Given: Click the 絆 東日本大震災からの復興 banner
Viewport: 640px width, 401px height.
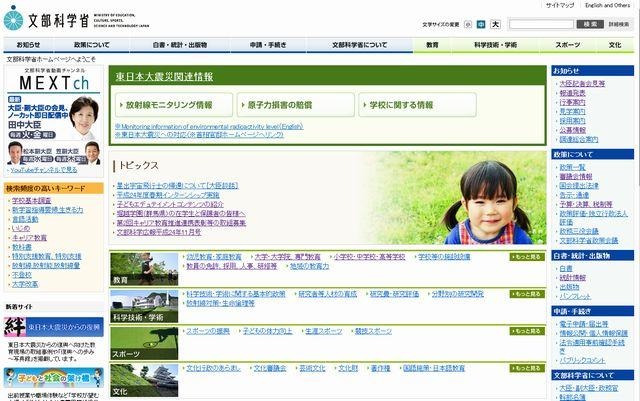Looking at the screenshot, I should pos(54,327).
